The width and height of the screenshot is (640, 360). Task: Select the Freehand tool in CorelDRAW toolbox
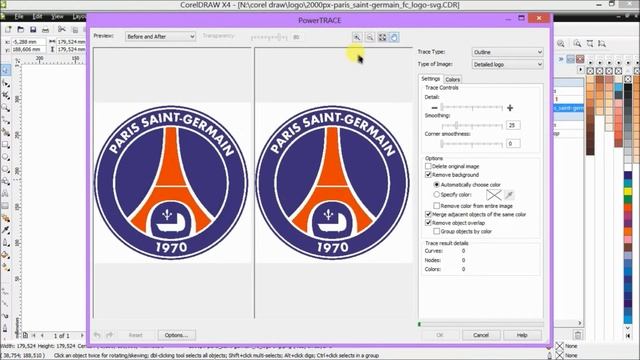tap(6, 120)
